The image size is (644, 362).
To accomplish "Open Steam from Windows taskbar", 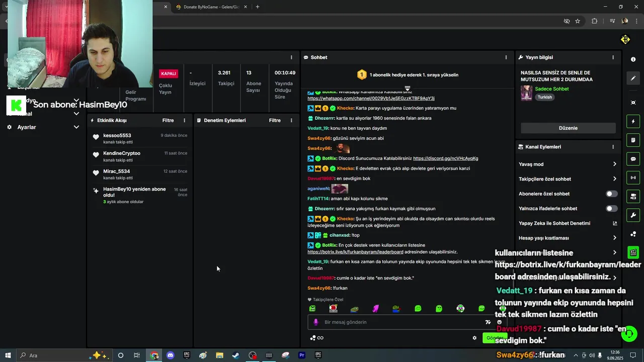I will click(235, 355).
